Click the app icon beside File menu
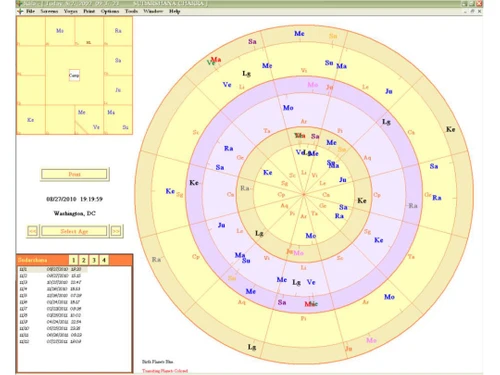The height and width of the screenshot is (375, 500). point(20,11)
